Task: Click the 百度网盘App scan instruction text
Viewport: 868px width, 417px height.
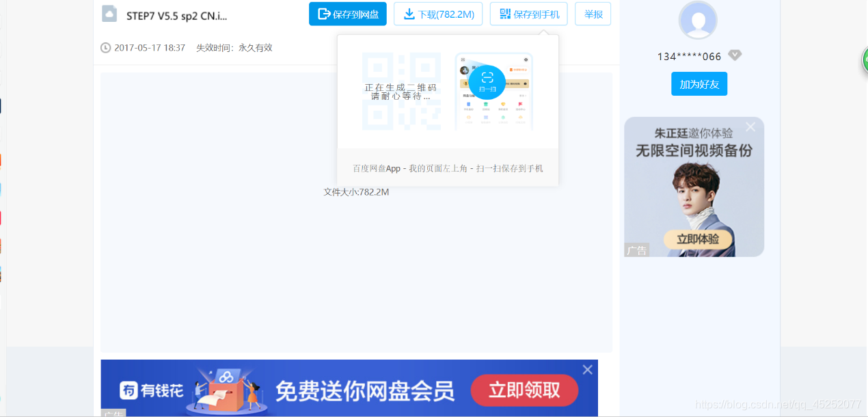Action: pos(448,168)
